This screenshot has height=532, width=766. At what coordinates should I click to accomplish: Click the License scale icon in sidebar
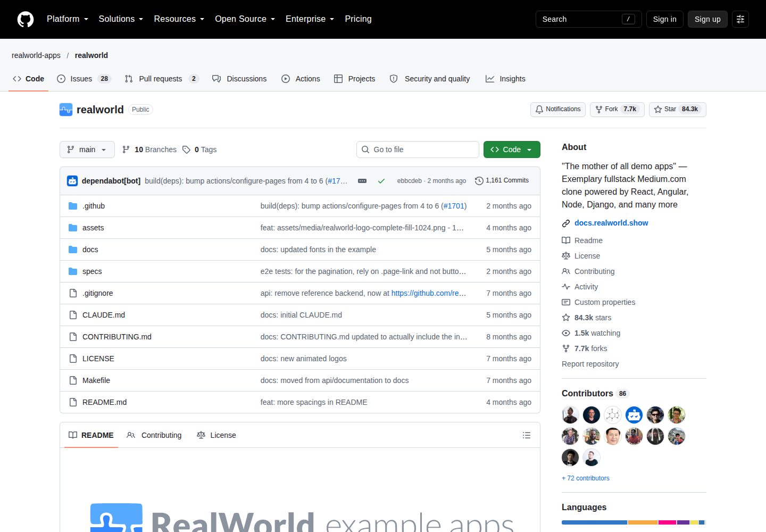[566, 256]
